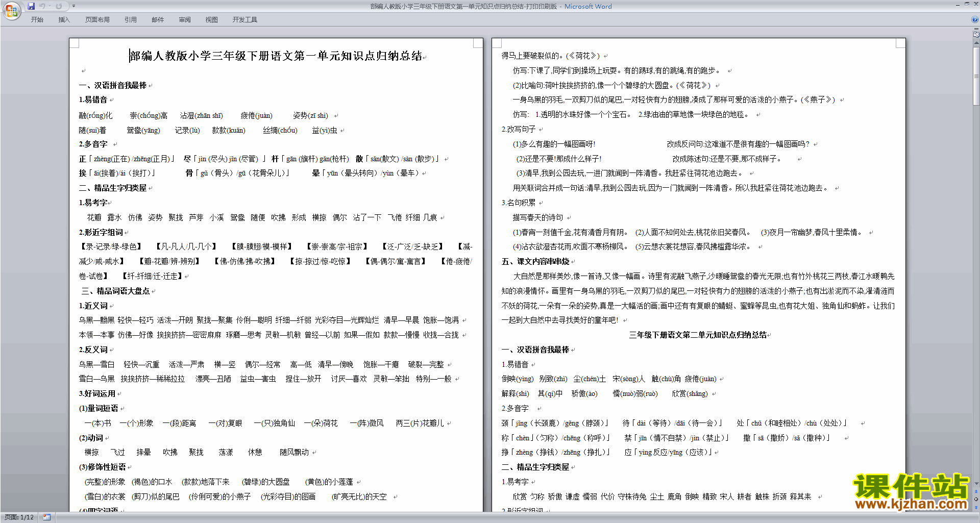This screenshot has width=980, height=523.
Task: Open the undo history dropdown arrow
Action: 50,6
